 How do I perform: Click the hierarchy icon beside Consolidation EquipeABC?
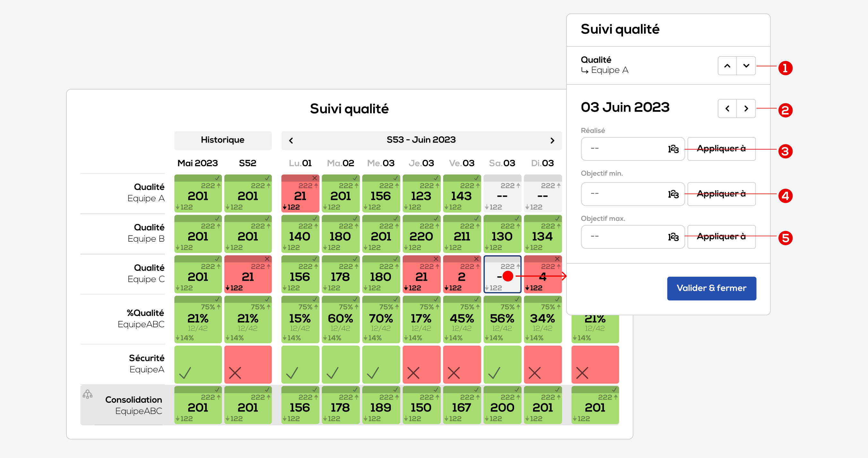(x=88, y=394)
